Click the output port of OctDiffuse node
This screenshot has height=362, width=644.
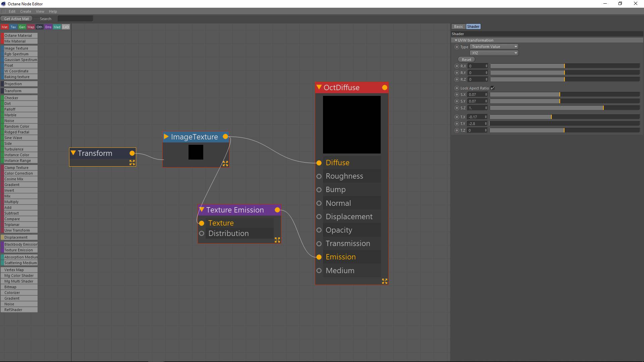pyautogui.click(x=385, y=87)
